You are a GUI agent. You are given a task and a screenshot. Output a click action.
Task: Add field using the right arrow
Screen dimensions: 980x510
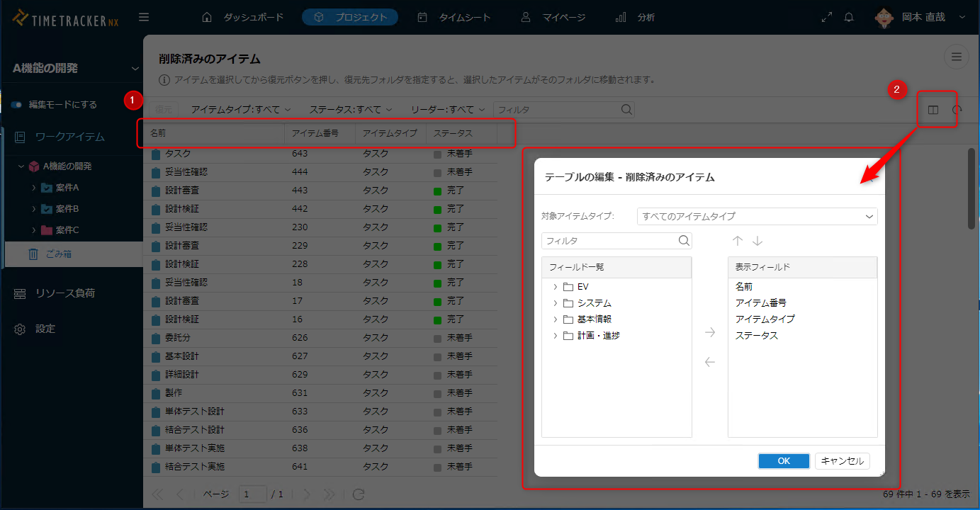pyautogui.click(x=710, y=332)
